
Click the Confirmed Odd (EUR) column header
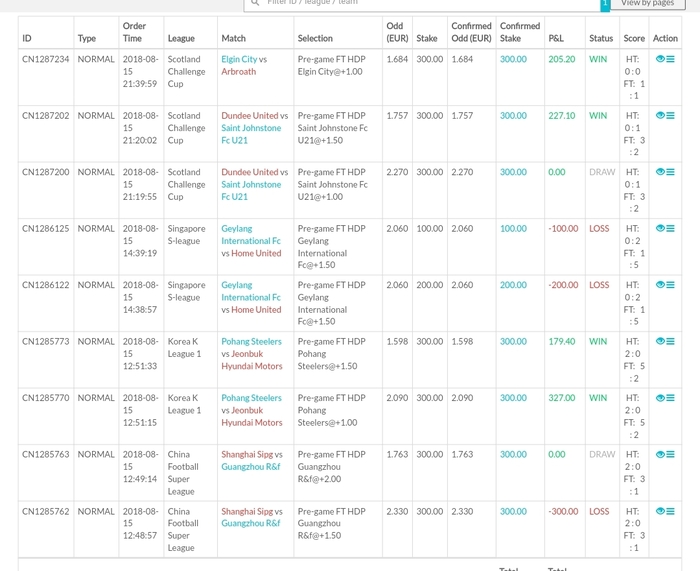[x=471, y=32]
